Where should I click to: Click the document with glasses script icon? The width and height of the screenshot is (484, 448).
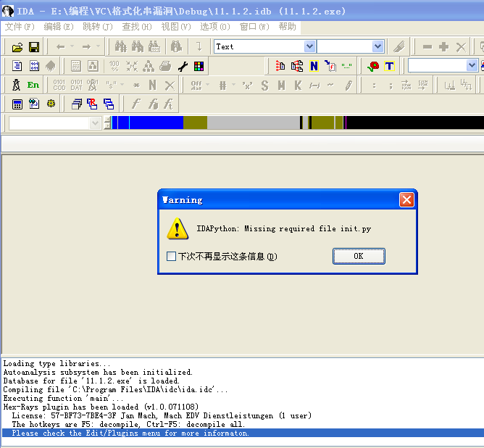(34, 104)
